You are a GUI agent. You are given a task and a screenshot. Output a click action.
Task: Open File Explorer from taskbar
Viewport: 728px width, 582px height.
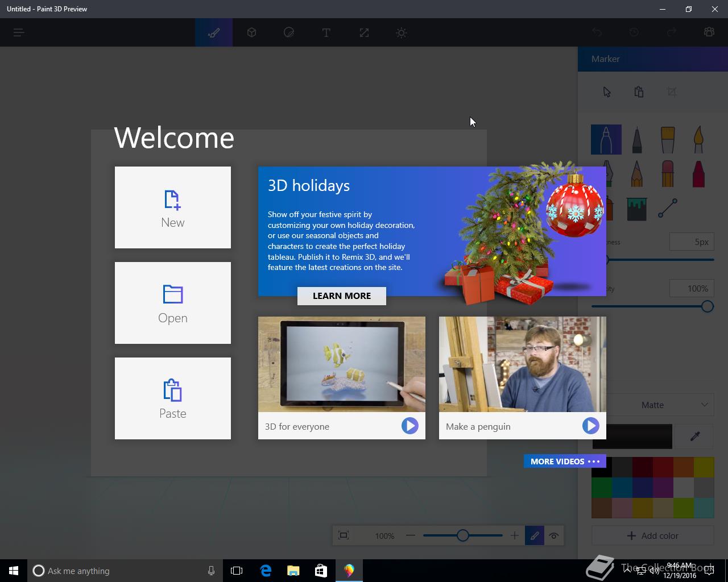tap(293, 571)
